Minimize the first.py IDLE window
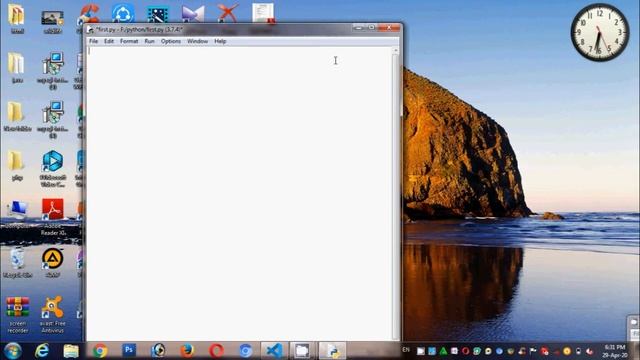Screen dimensions: 640x360 358,28
